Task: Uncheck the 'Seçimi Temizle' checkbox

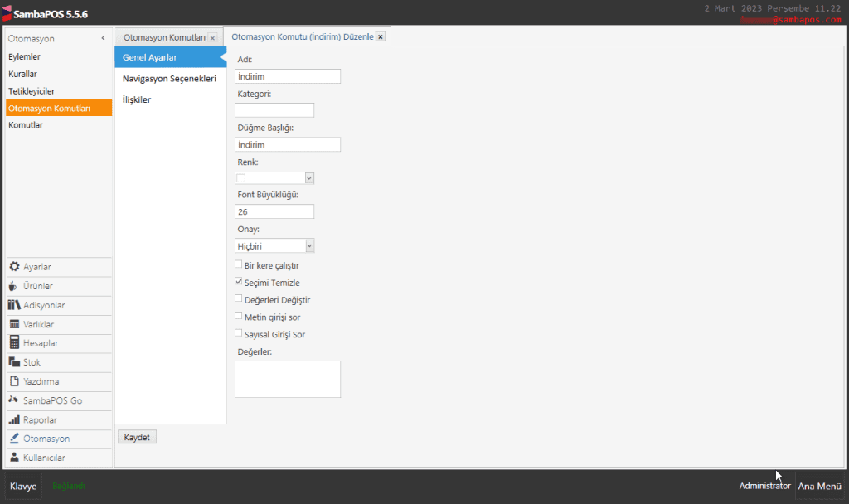Action: pos(239,283)
